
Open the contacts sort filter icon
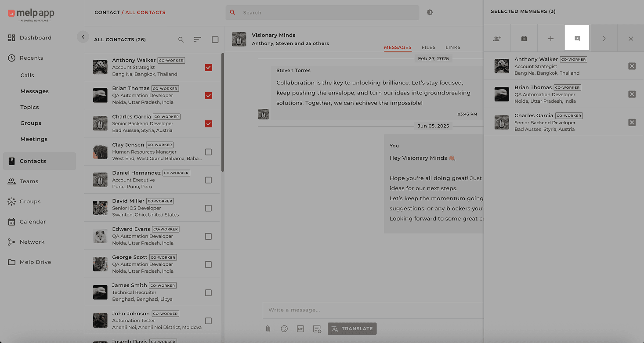coord(198,40)
